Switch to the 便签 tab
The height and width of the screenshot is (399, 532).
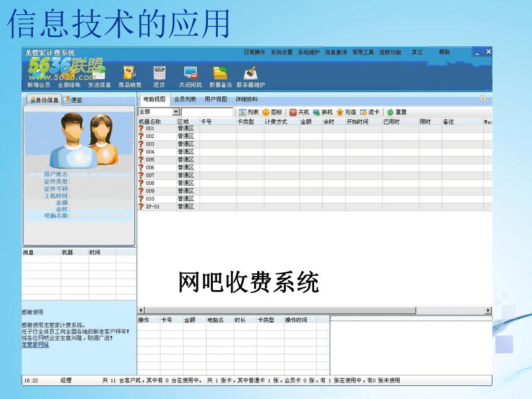coord(73,100)
